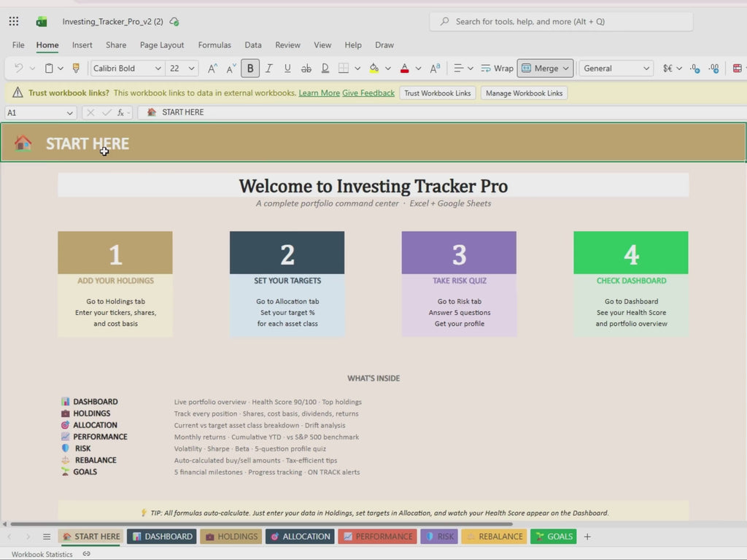
Task: Open the all sheets list icon
Action: (47, 537)
